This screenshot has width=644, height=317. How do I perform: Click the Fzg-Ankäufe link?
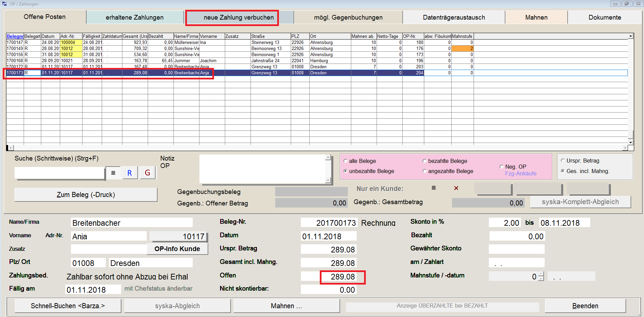[x=521, y=173]
